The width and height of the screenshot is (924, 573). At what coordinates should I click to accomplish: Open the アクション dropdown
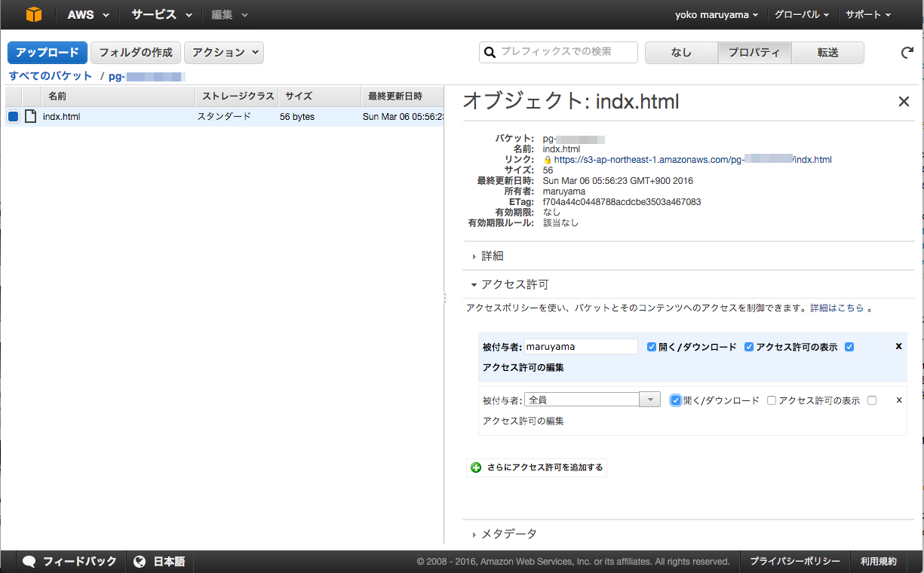[224, 53]
